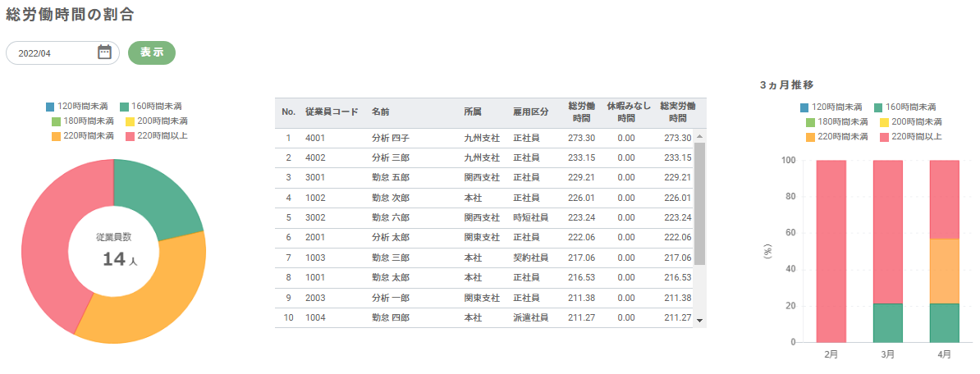Select row of 勤怠 次郎
The image size is (980, 374).
pos(484,198)
